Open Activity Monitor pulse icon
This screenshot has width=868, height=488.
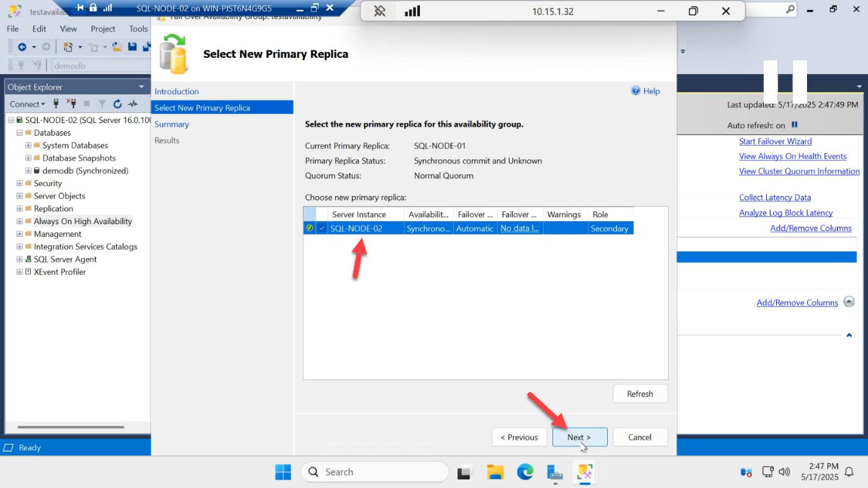tap(133, 104)
